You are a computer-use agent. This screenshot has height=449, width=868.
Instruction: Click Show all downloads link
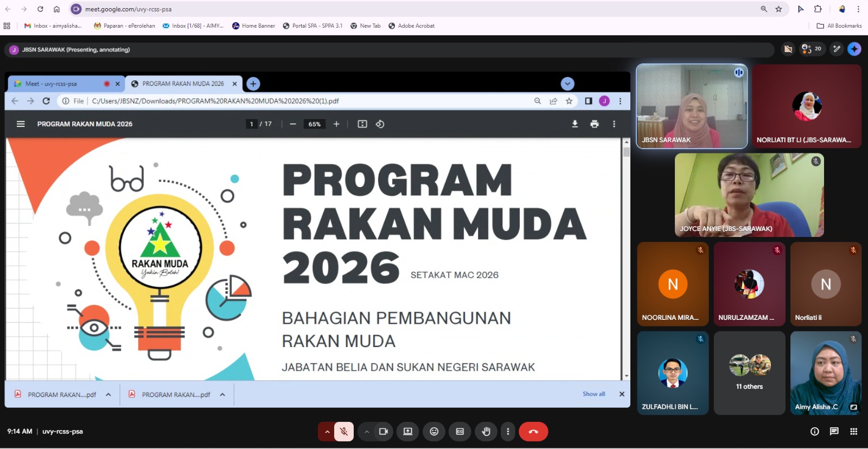[x=593, y=394]
